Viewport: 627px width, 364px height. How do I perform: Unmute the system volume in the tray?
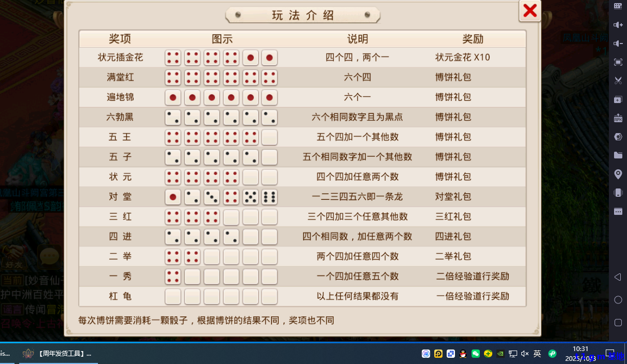point(525,354)
